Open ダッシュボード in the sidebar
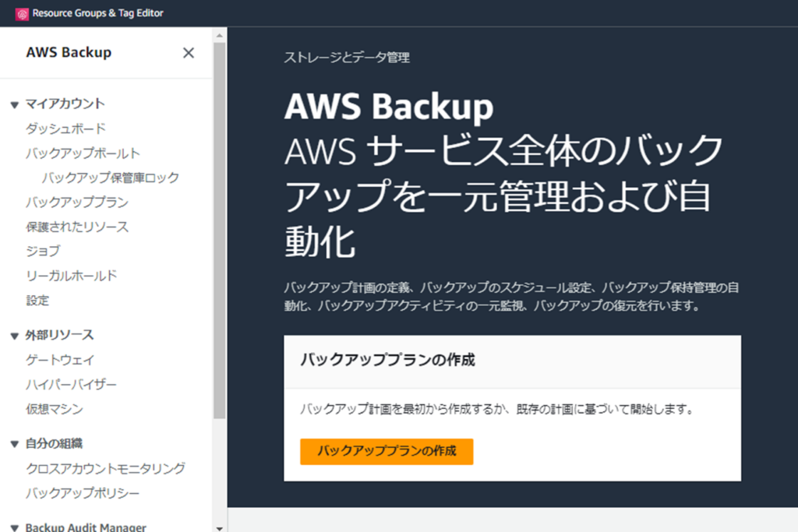The height and width of the screenshot is (532, 798). tap(65, 129)
